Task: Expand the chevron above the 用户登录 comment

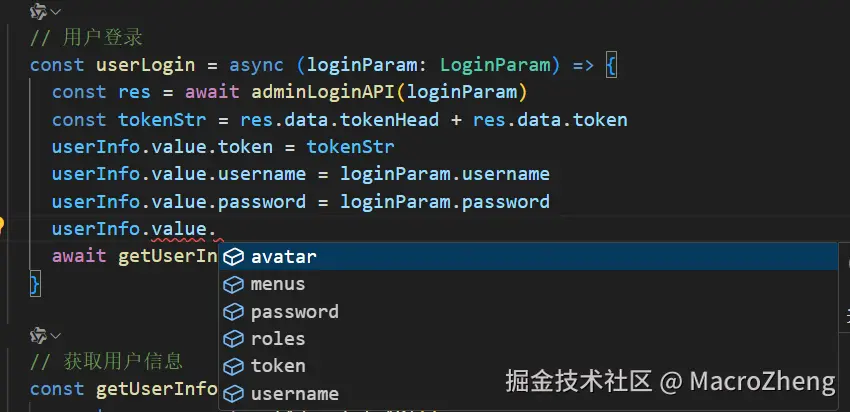Action: 56,12
